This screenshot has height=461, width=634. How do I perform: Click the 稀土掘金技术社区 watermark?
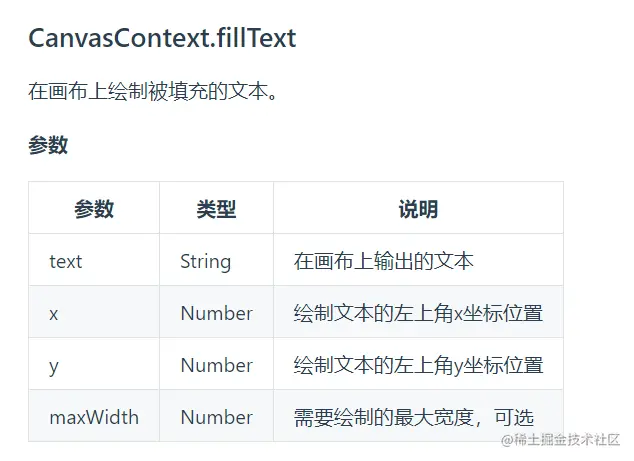[560, 440]
